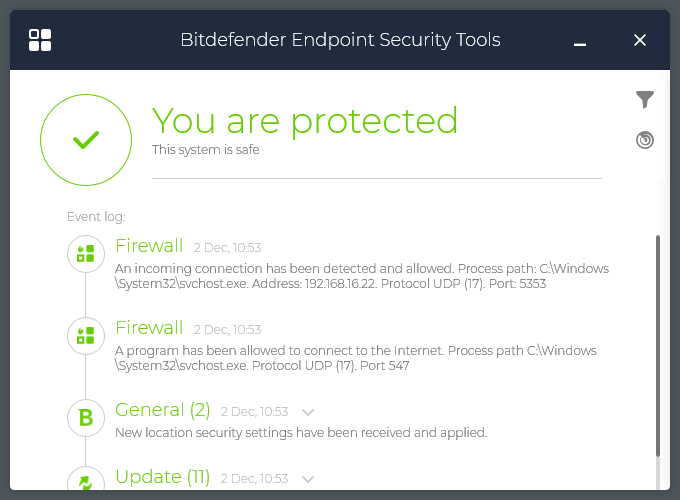680x500 pixels.
Task: Click the event log filter icon
Action: [645, 99]
